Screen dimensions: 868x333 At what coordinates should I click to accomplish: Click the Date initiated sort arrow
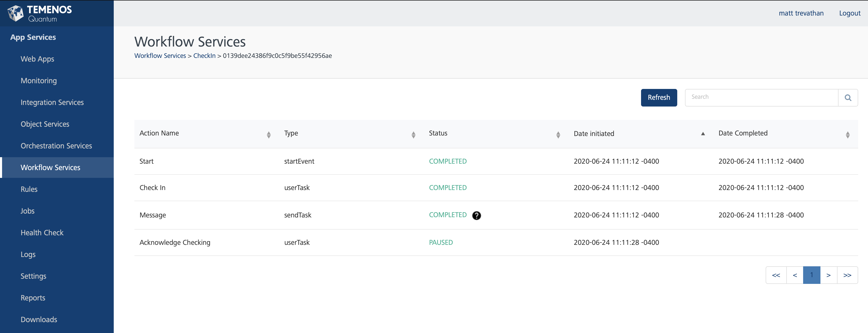click(x=703, y=134)
